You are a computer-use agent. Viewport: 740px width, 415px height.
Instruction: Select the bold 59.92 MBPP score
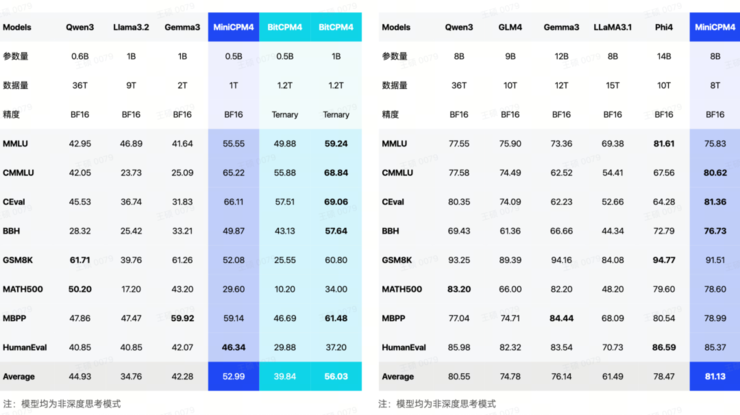(x=182, y=318)
